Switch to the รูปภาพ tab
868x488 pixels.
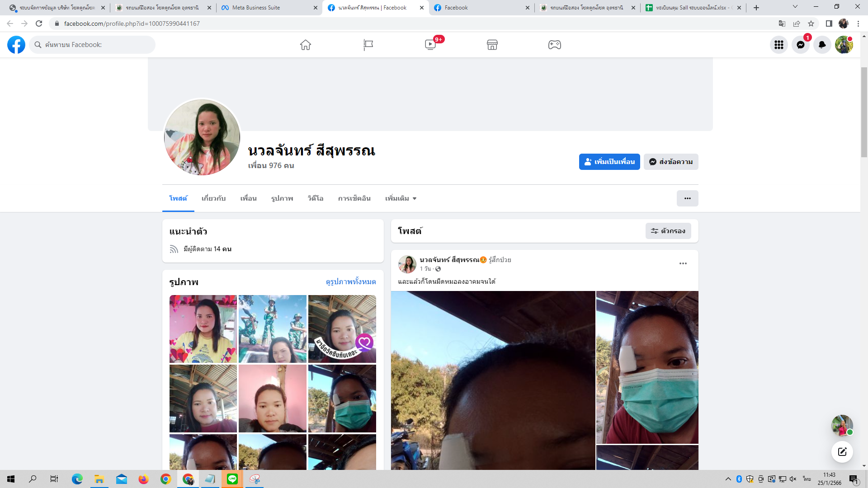coord(282,198)
